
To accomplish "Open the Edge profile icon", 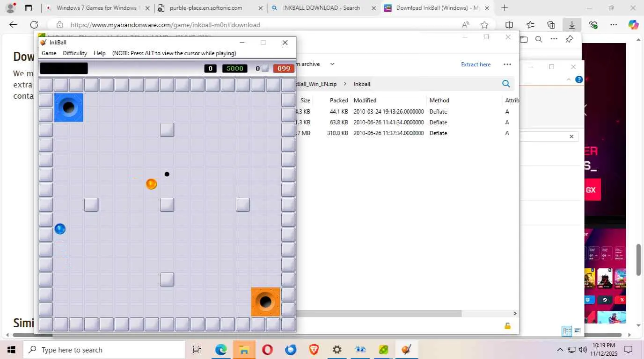I will pyautogui.click(x=10, y=8).
